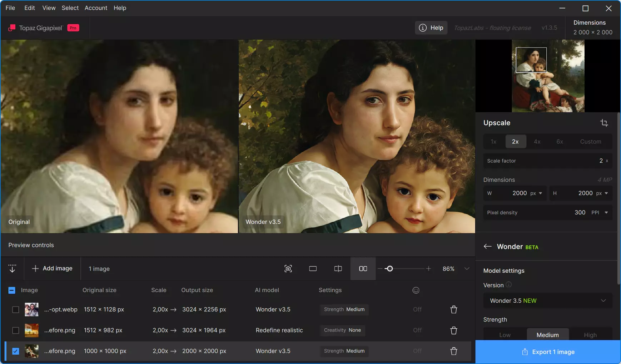The width and height of the screenshot is (621, 364).
Task: Click the Help button with info icon
Action: point(431,28)
